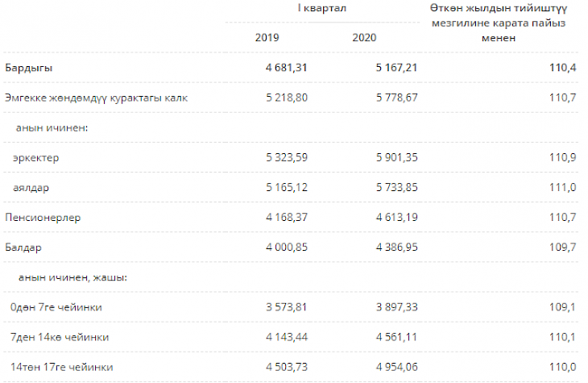588x383 pixels.
Task: Click the 111,0 percentage for women
Action: (x=562, y=187)
